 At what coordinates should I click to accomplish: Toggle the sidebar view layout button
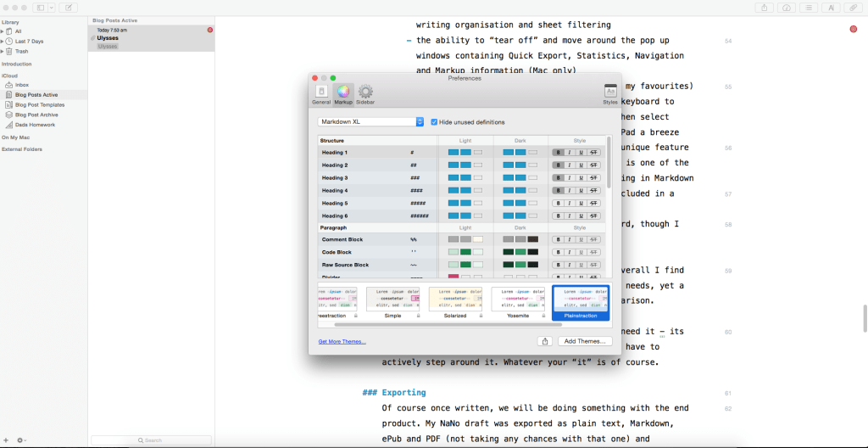(41, 8)
